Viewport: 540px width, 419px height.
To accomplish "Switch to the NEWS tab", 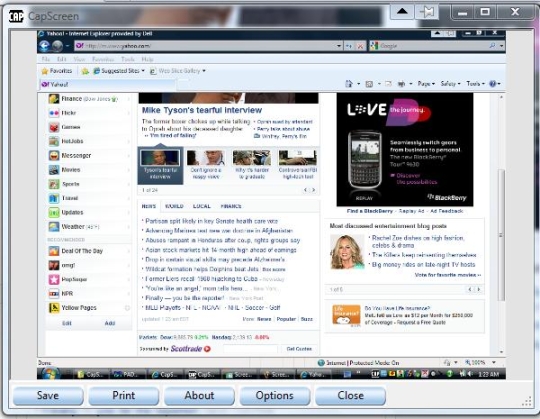I will click(x=149, y=206).
